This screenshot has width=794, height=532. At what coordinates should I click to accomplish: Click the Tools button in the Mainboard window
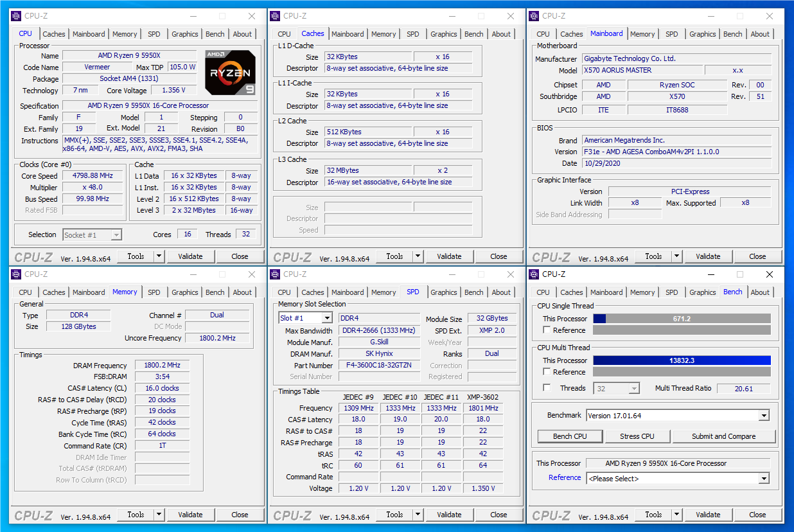pyautogui.click(x=653, y=256)
